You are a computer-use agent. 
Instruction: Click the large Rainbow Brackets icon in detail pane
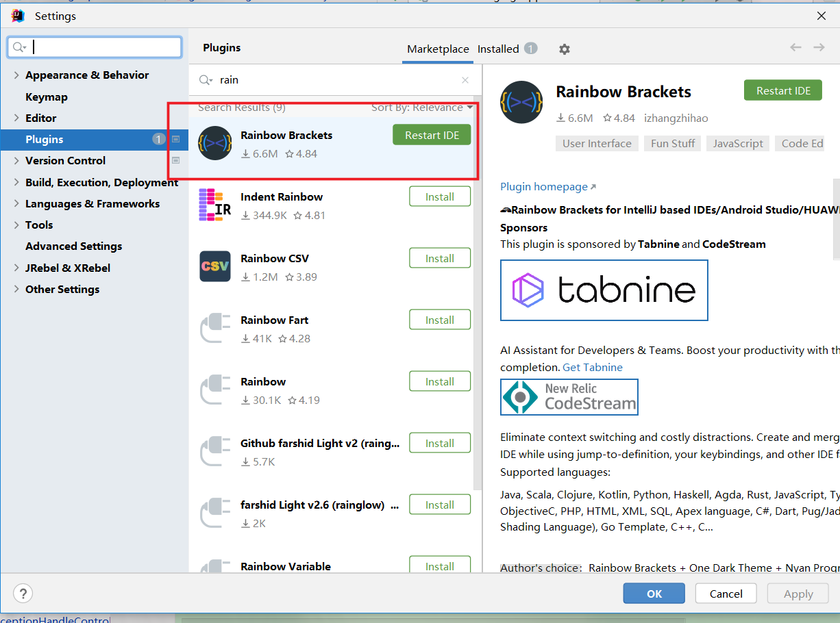click(522, 102)
